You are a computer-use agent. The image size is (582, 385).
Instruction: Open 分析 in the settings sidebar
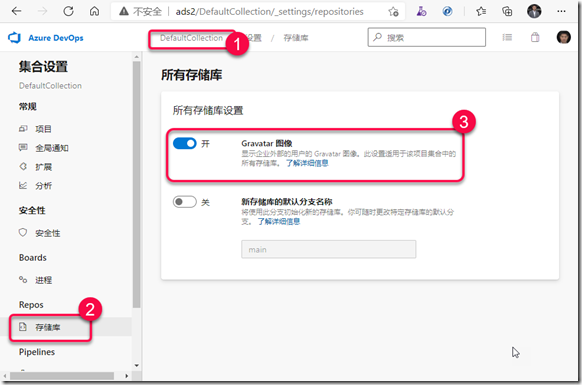[x=43, y=186]
